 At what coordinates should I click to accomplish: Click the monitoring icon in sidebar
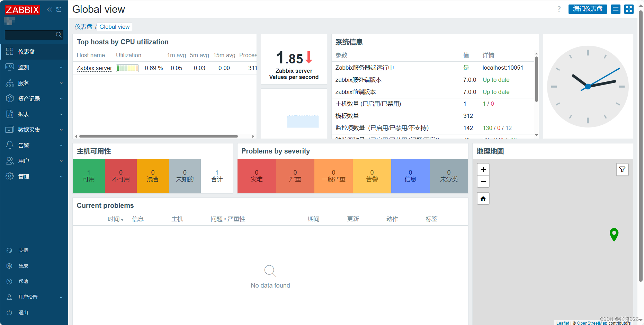point(10,67)
